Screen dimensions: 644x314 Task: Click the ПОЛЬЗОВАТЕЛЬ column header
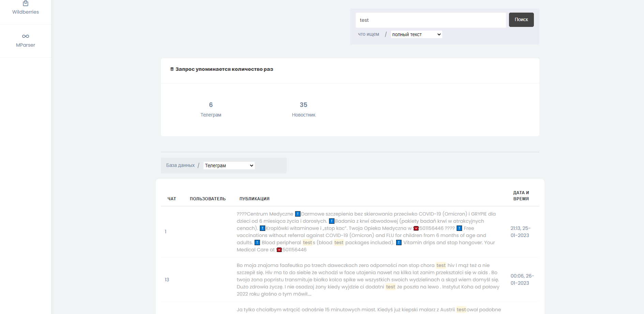(208, 199)
